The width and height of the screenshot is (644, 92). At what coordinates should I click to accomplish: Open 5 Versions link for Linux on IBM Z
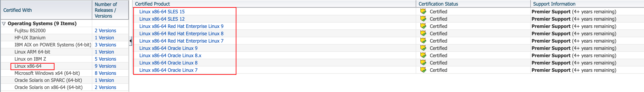click(105, 59)
